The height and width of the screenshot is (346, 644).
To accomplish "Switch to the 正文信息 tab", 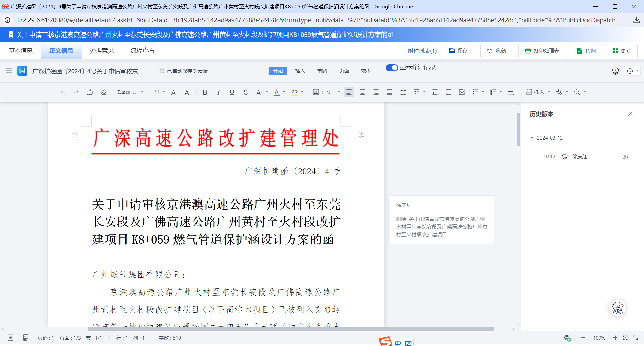I will tap(61, 51).
